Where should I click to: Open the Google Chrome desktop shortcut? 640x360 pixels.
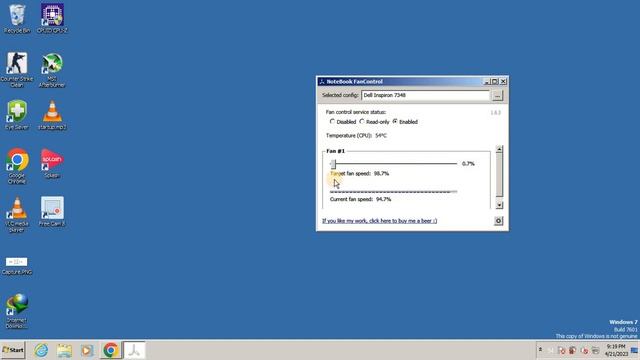click(17, 166)
